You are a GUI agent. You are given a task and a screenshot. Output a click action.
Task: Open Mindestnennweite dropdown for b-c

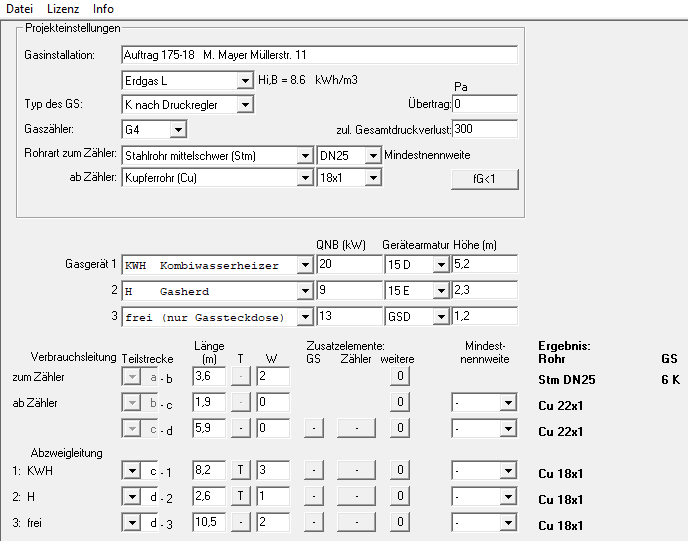tap(508, 403)
